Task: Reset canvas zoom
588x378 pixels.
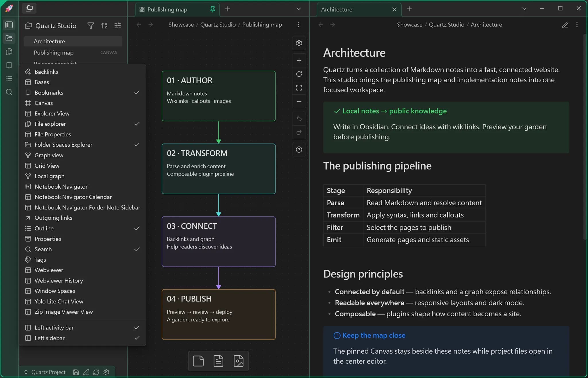Action: 299,74
